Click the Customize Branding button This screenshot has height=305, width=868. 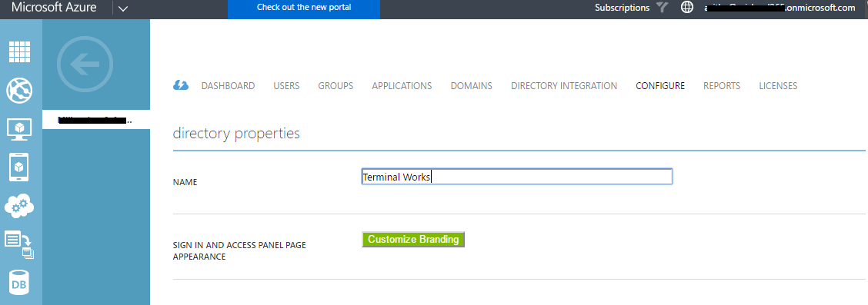pos(413,239)
